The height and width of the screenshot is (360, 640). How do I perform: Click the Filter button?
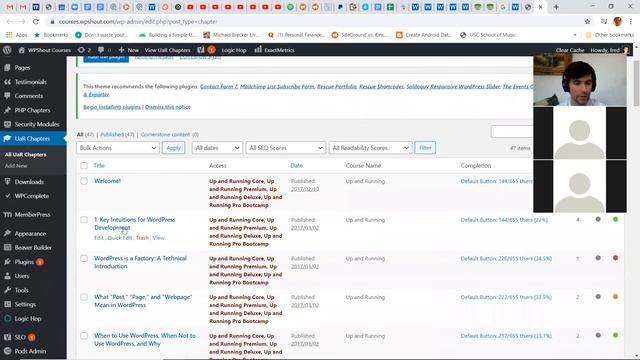425,148
